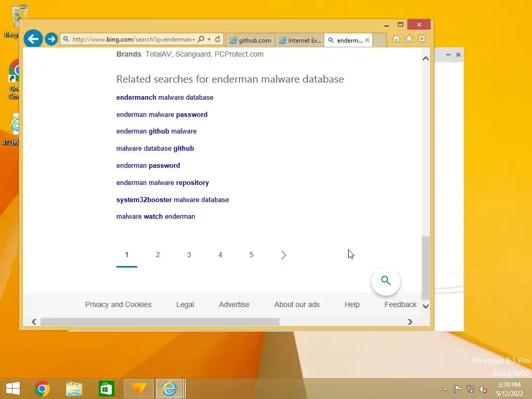Open the taskbar clock showing 2:39 PM

pos(509,389)
